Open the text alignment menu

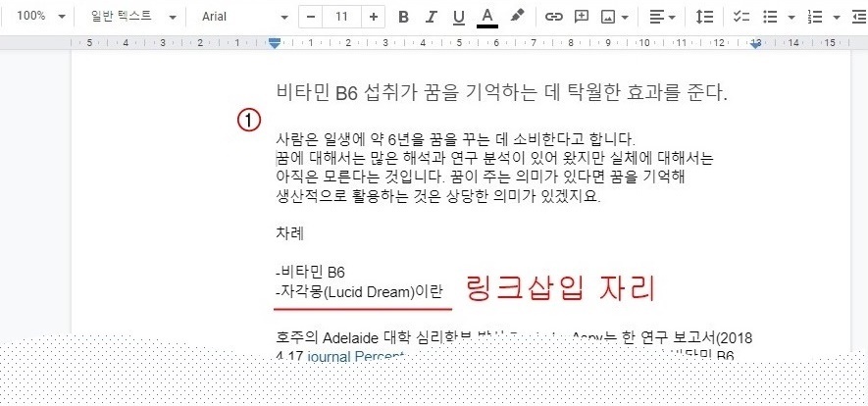pos(662,17)
